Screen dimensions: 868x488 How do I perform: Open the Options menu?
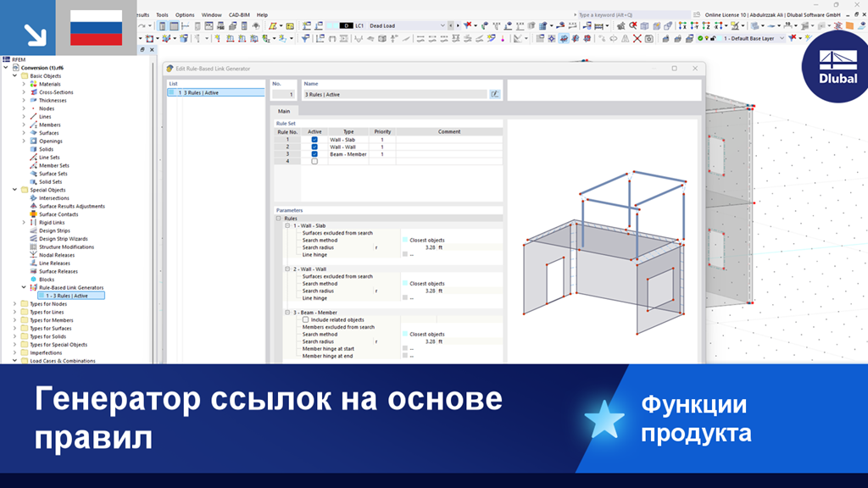point(185,15)
